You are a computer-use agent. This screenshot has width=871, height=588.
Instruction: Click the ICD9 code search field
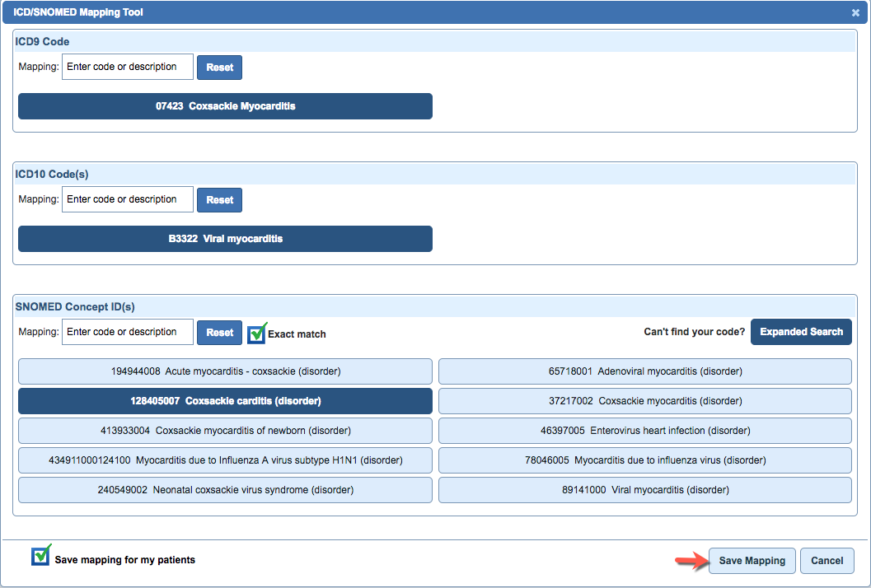[127, 67]
